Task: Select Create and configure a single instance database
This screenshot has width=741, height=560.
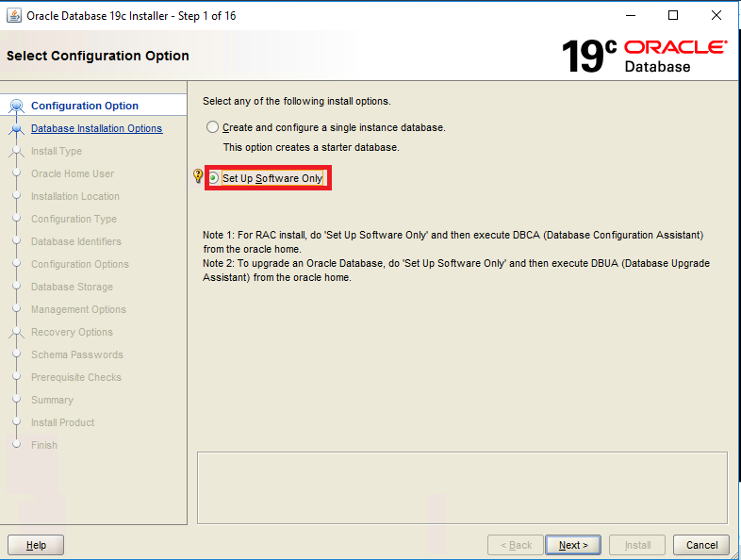Action: [213, 127]
